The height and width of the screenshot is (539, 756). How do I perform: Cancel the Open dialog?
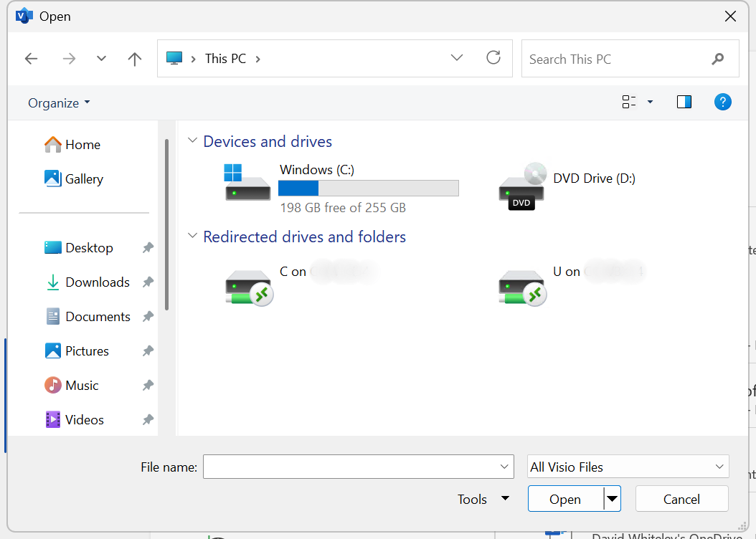point(681,499)
